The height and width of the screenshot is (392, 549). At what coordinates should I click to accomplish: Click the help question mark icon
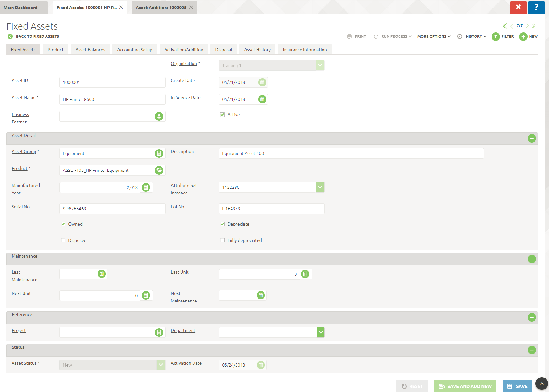point(536,7)
